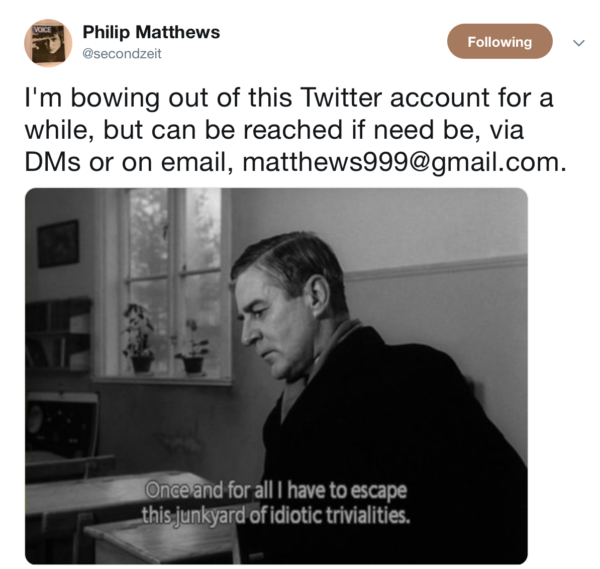
Task: Click the framed picture on the wall
Action: [x=59, y=243]
